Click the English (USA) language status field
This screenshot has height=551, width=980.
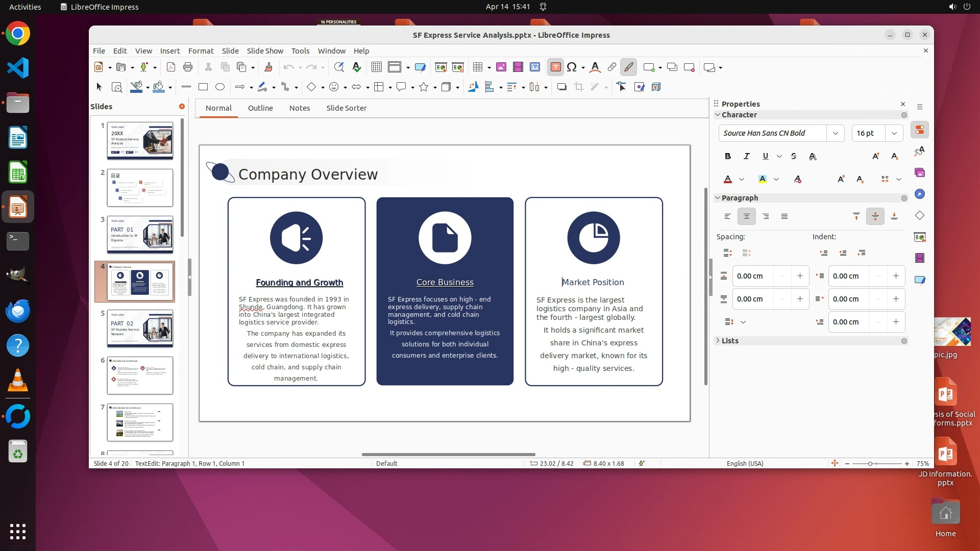pyautogui.click(x=745, y=464)
